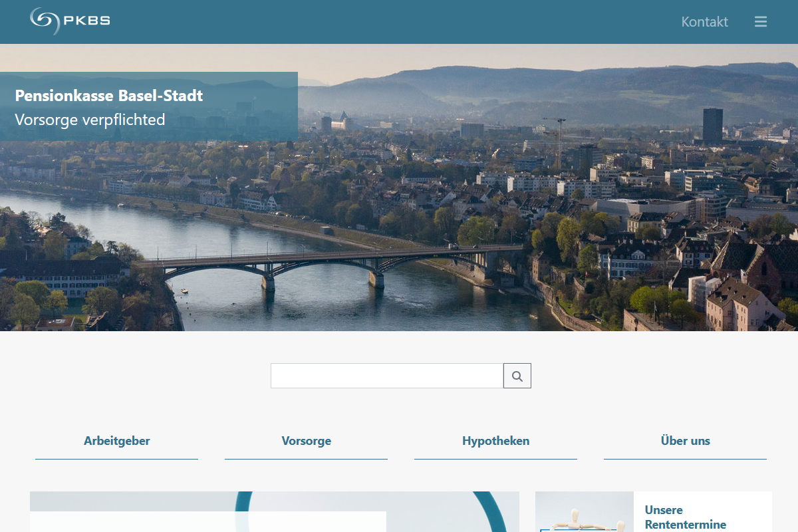
Task: Open the Kontakt page
Action: pos(704,22)
